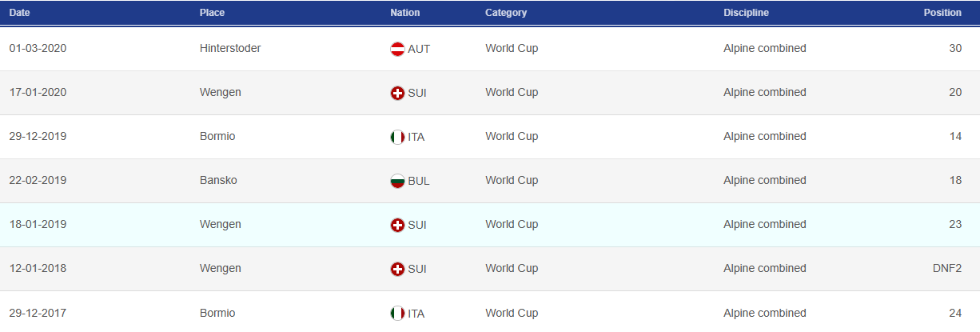Select the 01-03-2020 date entry
The height and width of the screenshot is (332, 980).
38,48
